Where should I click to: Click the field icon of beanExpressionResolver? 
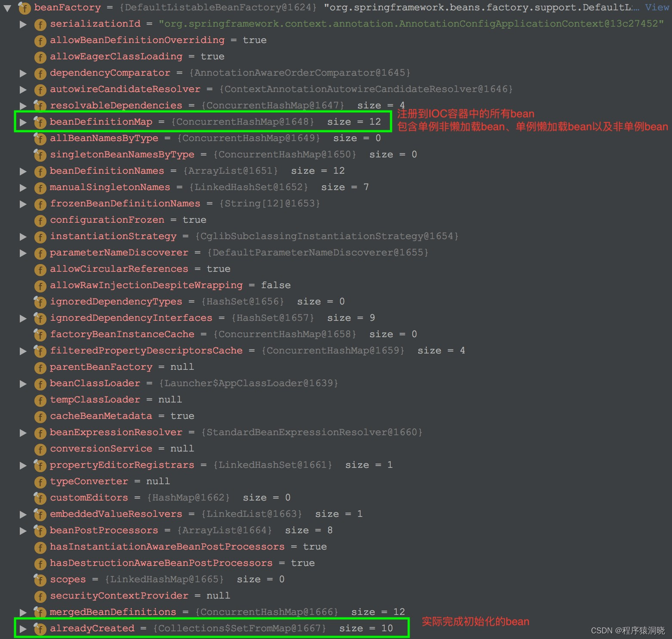[x=40, y=433]
